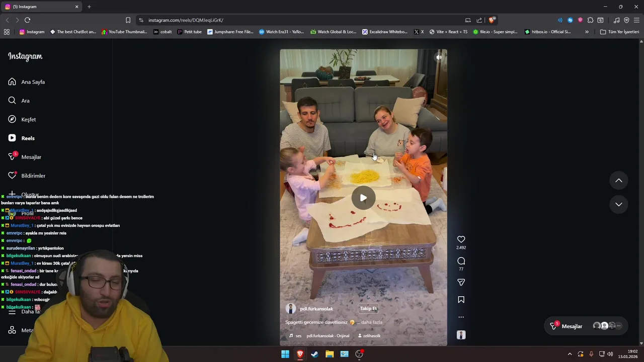Viewport: 644px width, 362px height.
Task: Reload the page in browser toolbar
Action: (x=27, y=20)
